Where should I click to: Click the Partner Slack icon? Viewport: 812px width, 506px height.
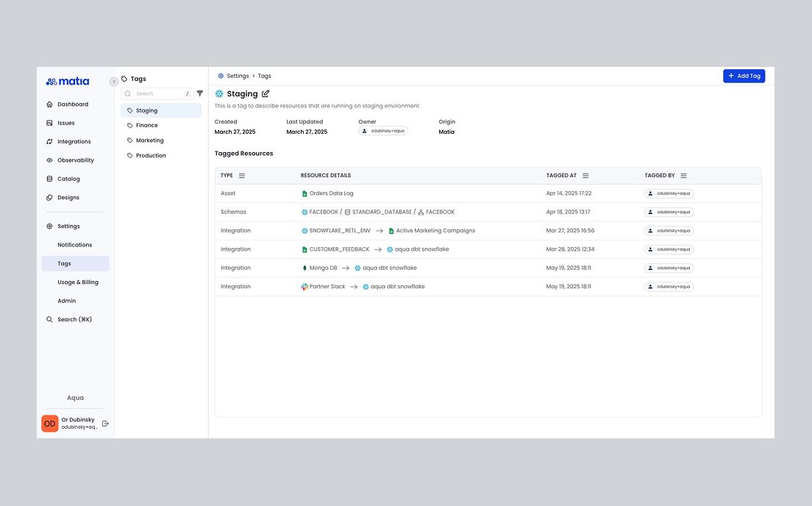click(x=304, y=287)
